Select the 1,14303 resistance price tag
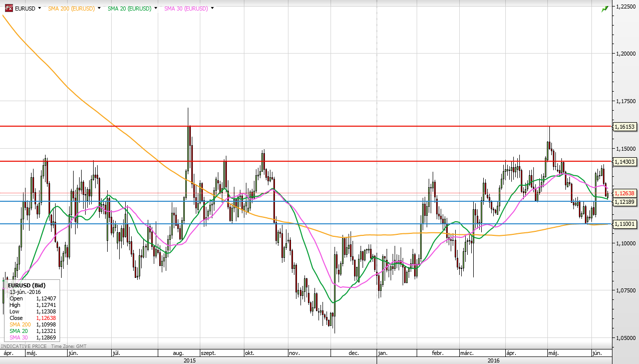 point(625,161)
